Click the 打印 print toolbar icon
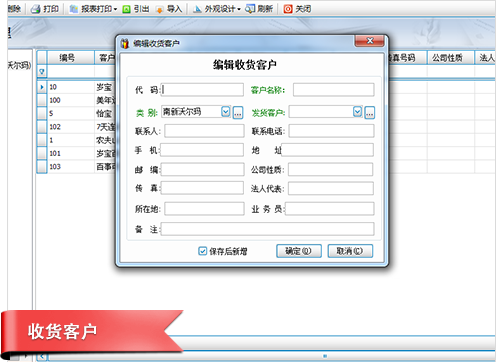This screenshot has height=362, width=498. tap(36, 9)
